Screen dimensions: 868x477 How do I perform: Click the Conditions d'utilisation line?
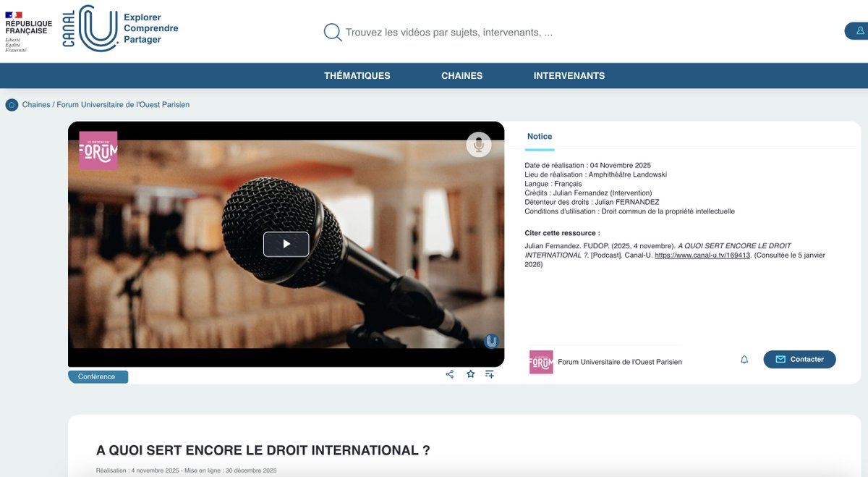[629, 211]
